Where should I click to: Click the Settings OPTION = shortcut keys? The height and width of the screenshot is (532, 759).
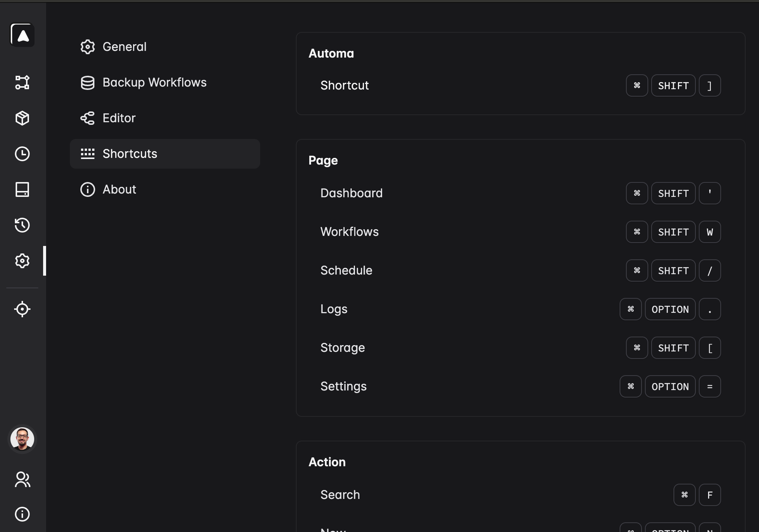pos(670,386)
